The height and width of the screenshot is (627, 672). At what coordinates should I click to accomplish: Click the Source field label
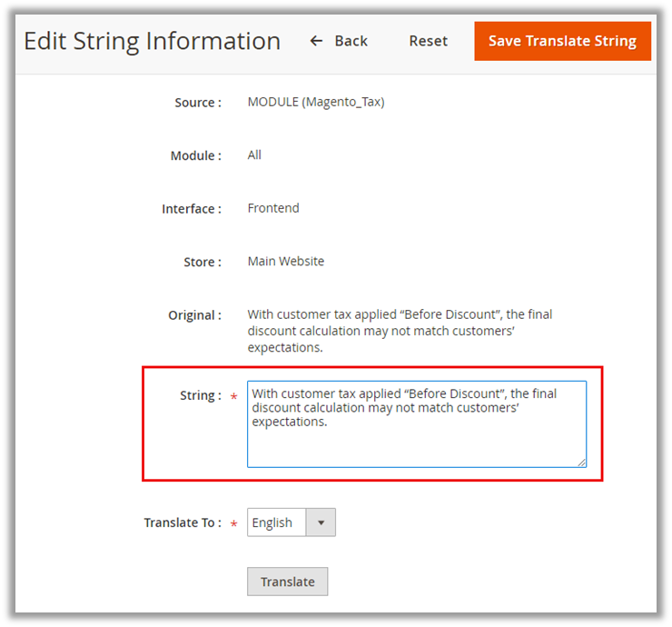tap(197, 103)
